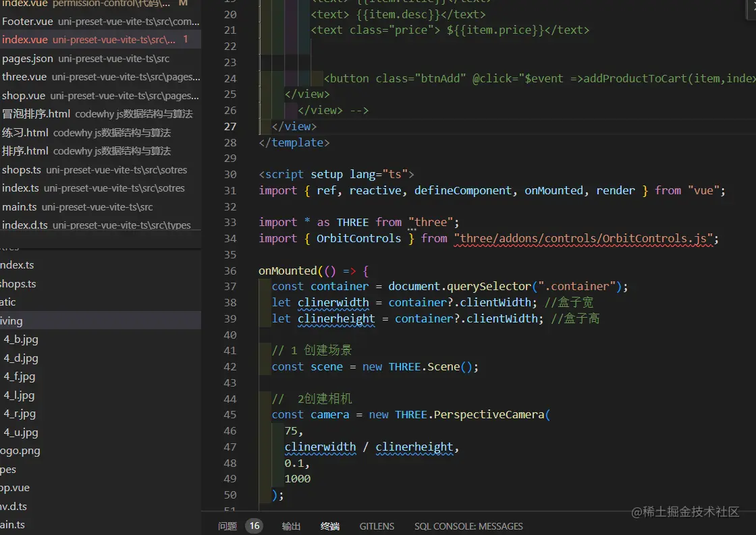Open the 练习.html file entry

pyautogui.click(x=26, y=133)
